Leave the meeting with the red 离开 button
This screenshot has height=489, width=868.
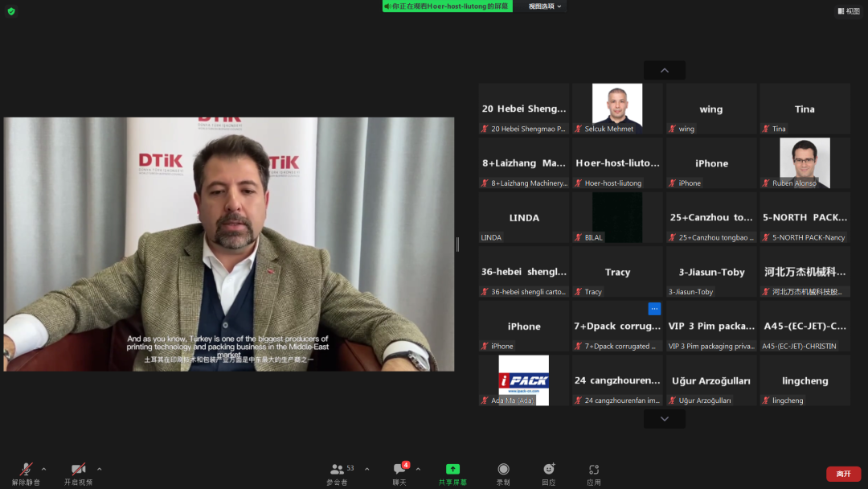pyautogui.click(x=843, y=474)
